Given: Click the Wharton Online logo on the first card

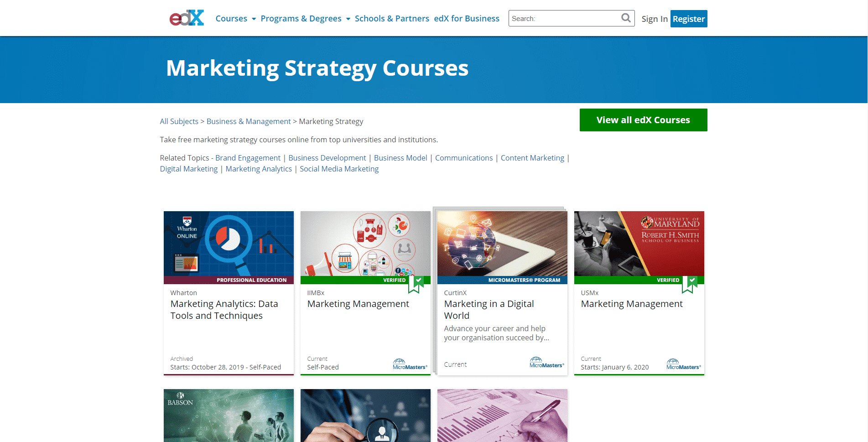Looking at the screenshot, I should (x=187, y=228).
